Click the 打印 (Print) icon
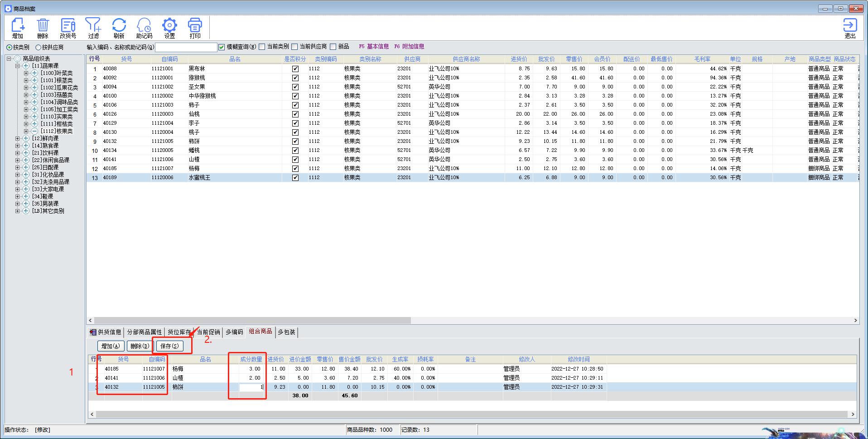This screenshot has width=868, height=439. (195, 28)
